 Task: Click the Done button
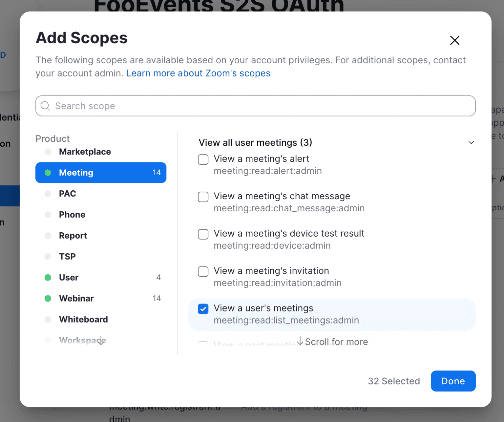tap(453, 381)
